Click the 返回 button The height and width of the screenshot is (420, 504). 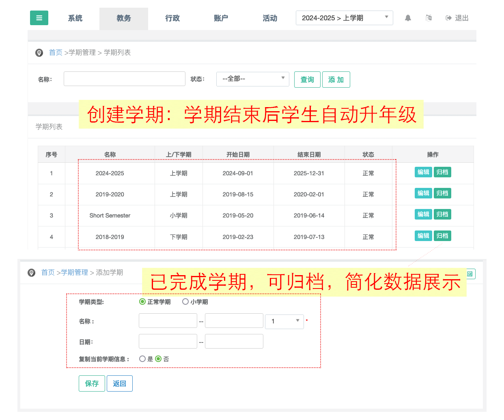120,383
